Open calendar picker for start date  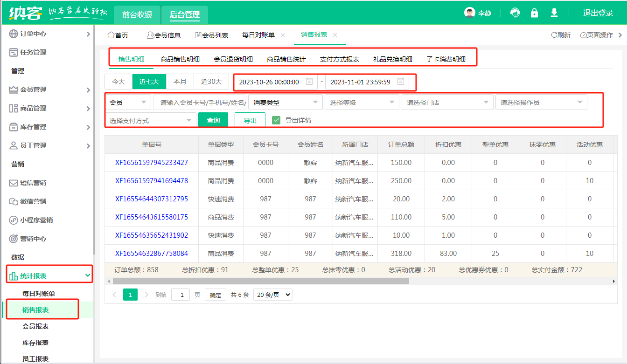(309, 82)
